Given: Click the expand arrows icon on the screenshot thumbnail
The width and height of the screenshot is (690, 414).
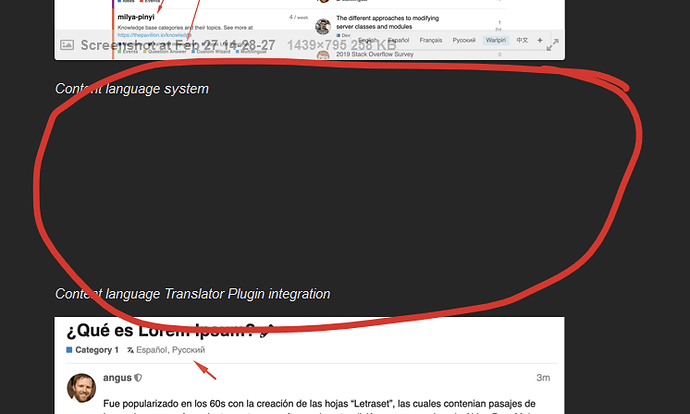Looking at the screenshot, I should (x=553, y=44).
